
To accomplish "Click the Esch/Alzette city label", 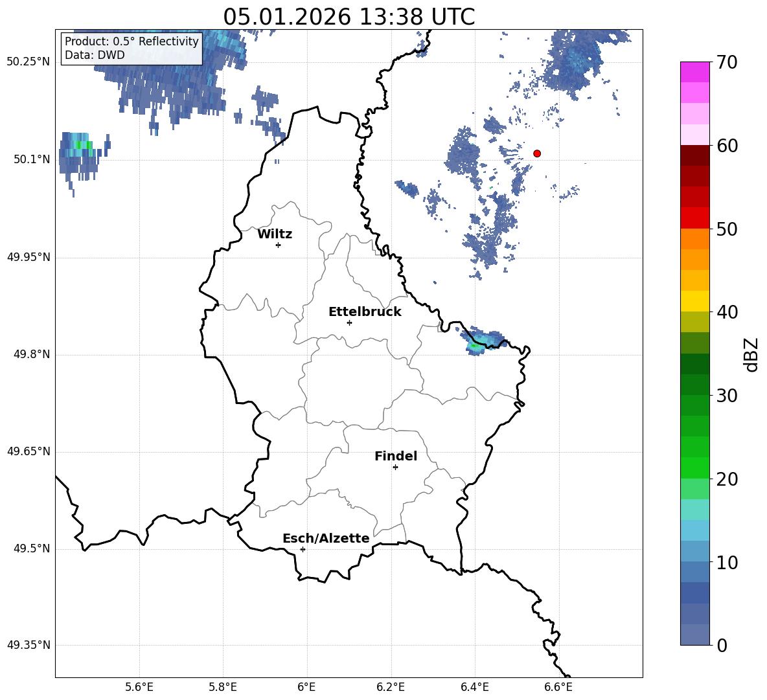I will (x=326, y=539).
